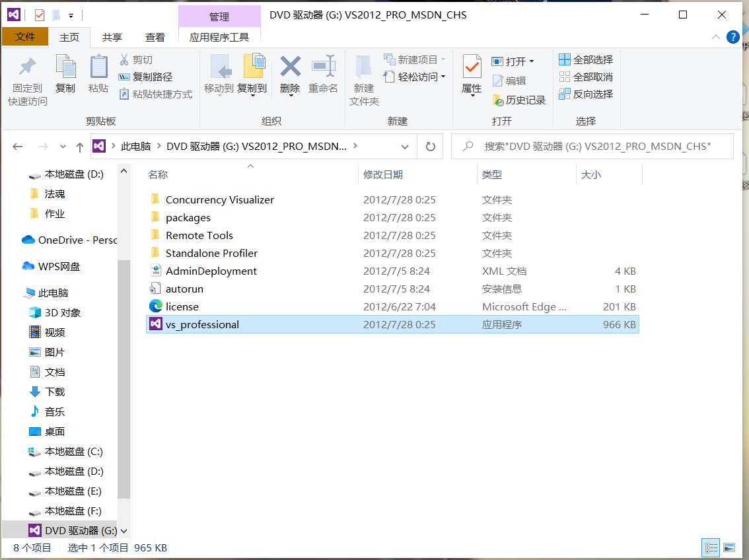This screenshot has height=560, width=749.
Task: Click the Properties (属性) checkmark icon
Action: click(x=472, y=66)
